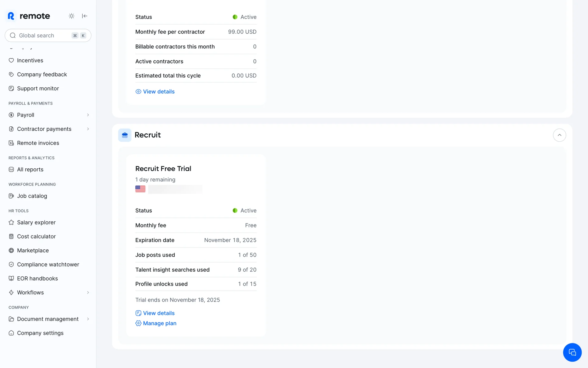Open the chat support bubble

572,352
